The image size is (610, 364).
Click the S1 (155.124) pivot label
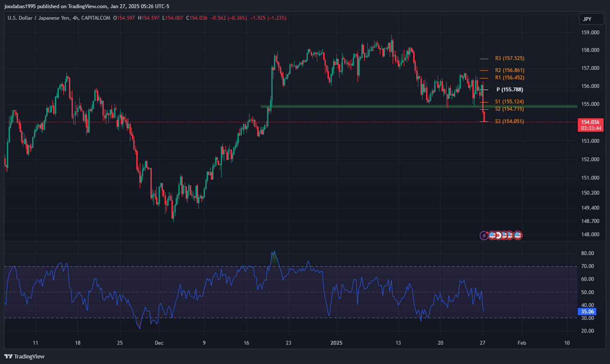coord(510,102)
